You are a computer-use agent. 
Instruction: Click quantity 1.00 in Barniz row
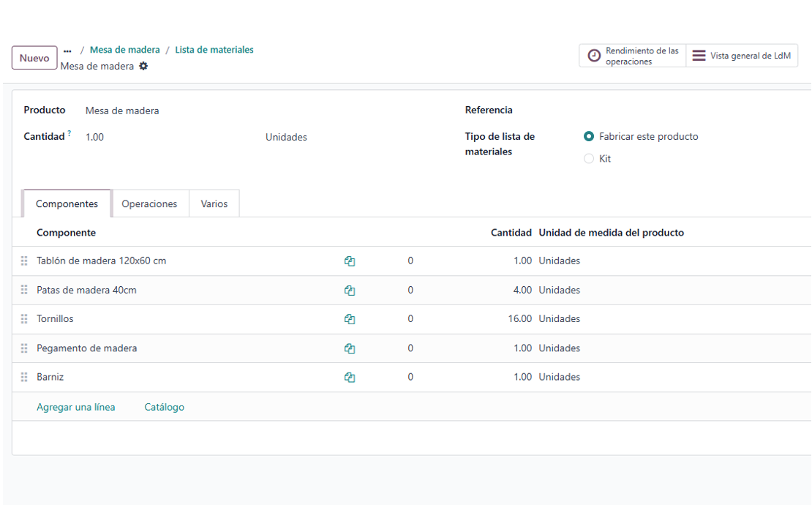point(522,377)
